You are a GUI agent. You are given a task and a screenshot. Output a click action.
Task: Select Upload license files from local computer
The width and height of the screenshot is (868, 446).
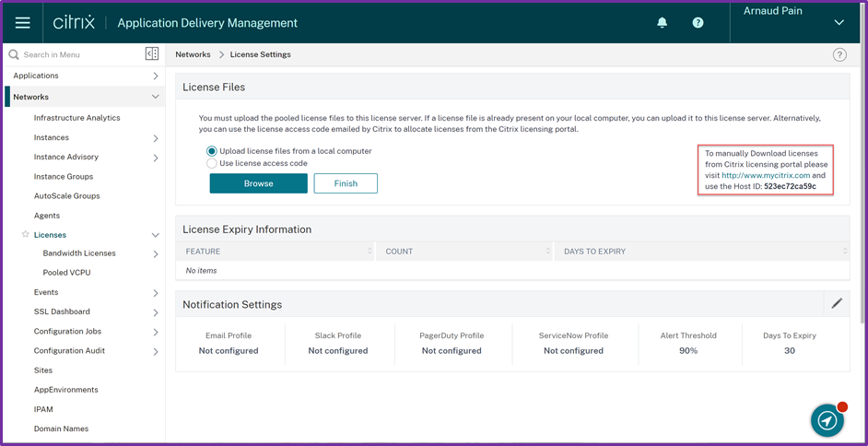212,151
